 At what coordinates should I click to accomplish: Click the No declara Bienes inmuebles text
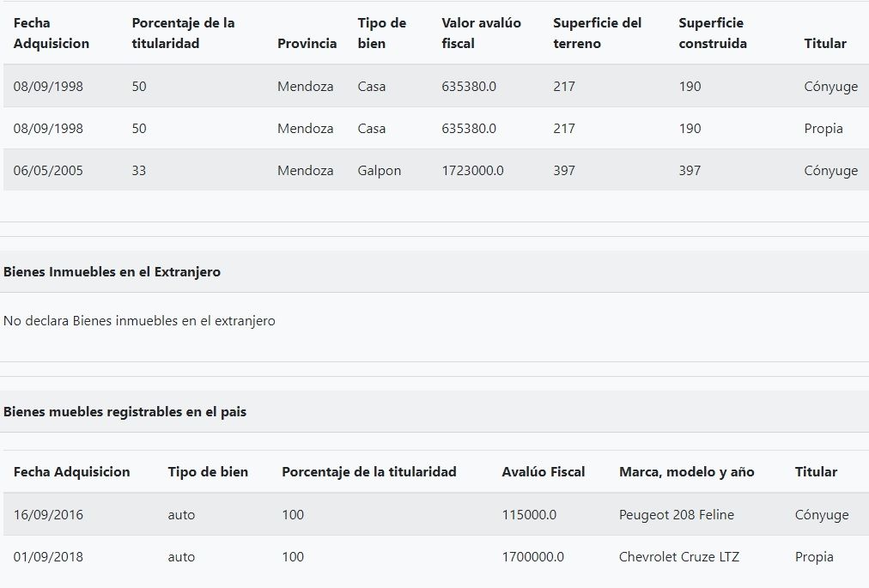coord(139,321)
